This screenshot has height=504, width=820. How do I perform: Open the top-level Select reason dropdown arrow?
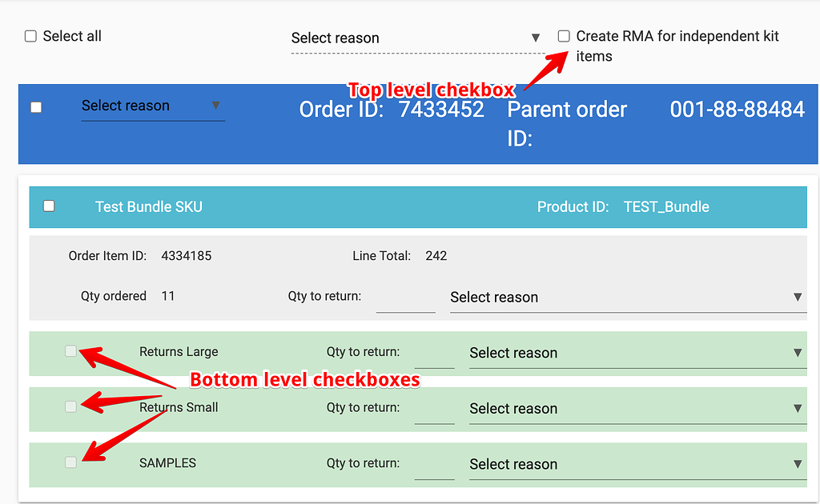pos(537,37)
